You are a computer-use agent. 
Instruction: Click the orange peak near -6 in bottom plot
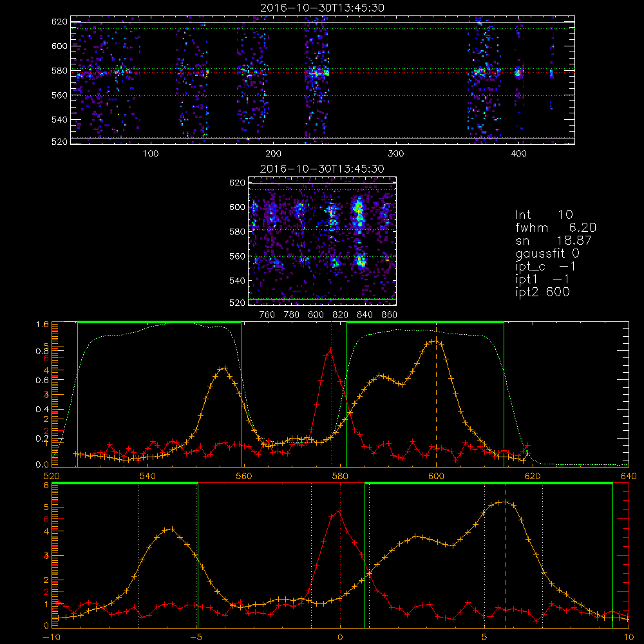point(173,529)
